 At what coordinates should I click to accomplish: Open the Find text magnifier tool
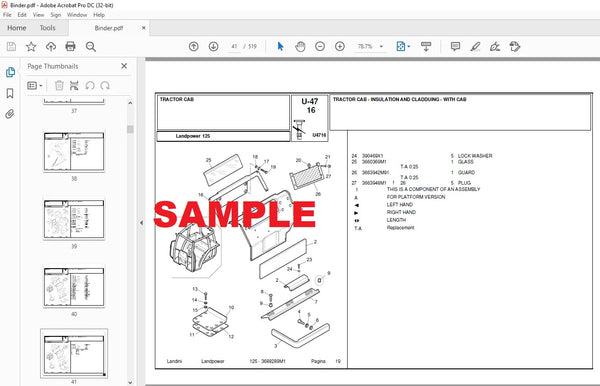point(91,47)
